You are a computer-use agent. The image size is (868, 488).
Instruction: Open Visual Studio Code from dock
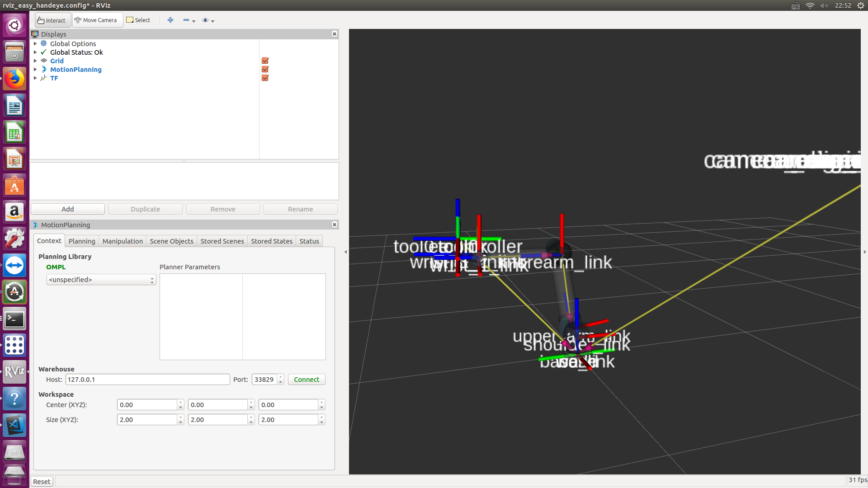tap(14, 425)
